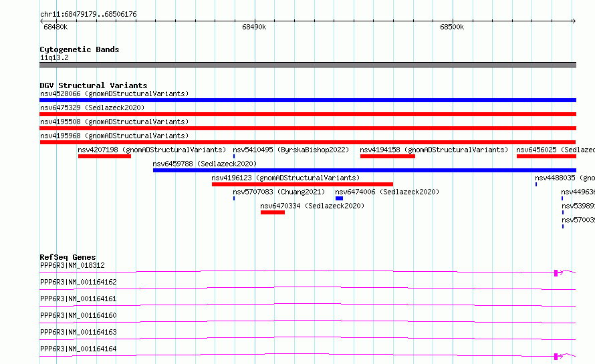
Task: Click the red bar under nsv6470334
Action: point(273,212)
